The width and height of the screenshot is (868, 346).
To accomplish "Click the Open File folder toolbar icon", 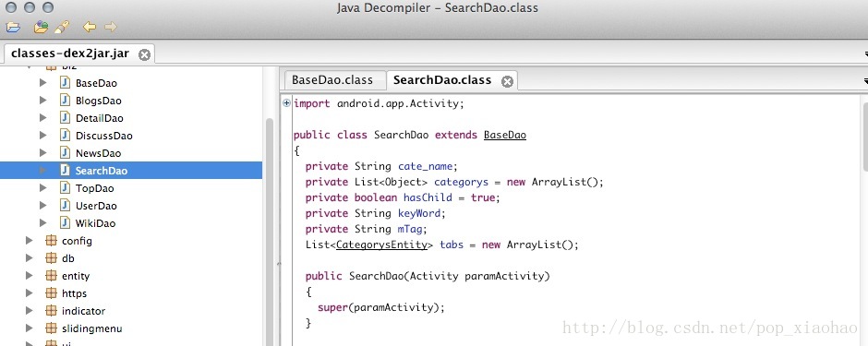I will 13,27.
